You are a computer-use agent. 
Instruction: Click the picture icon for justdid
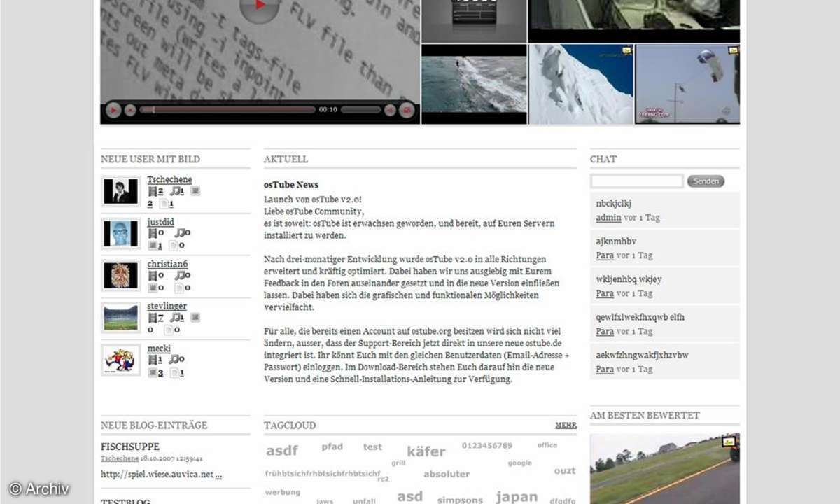[x=153, y=246]
